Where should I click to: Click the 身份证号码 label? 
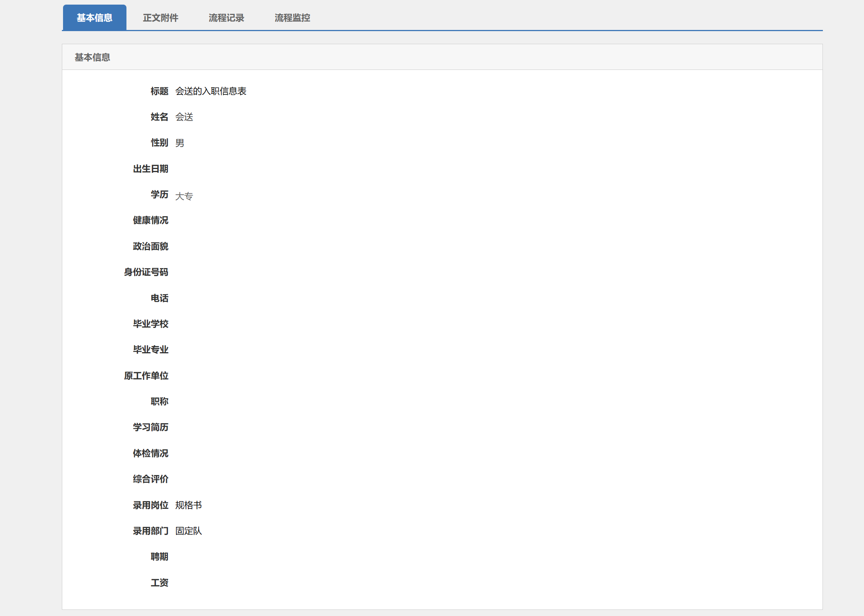(x=146, y=272)
